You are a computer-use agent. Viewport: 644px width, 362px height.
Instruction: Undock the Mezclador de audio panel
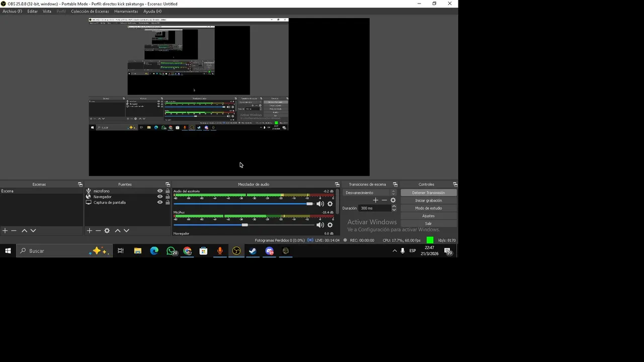click(337, 185)
